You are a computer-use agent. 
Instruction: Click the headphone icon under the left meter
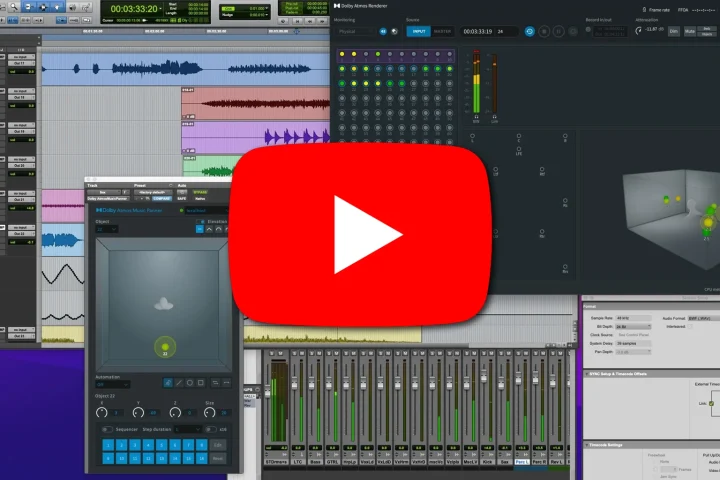(476, 117)
